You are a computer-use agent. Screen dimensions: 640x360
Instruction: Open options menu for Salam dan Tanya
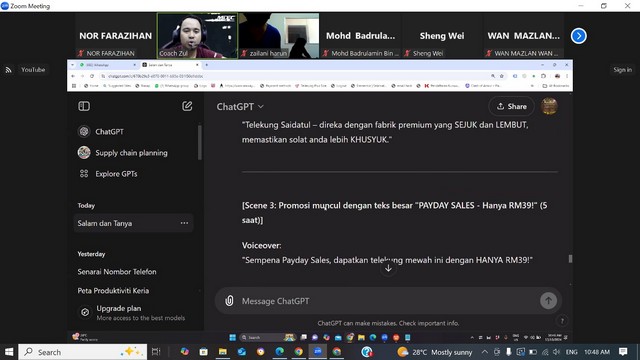pyautogui.click(x=184, y=223)
